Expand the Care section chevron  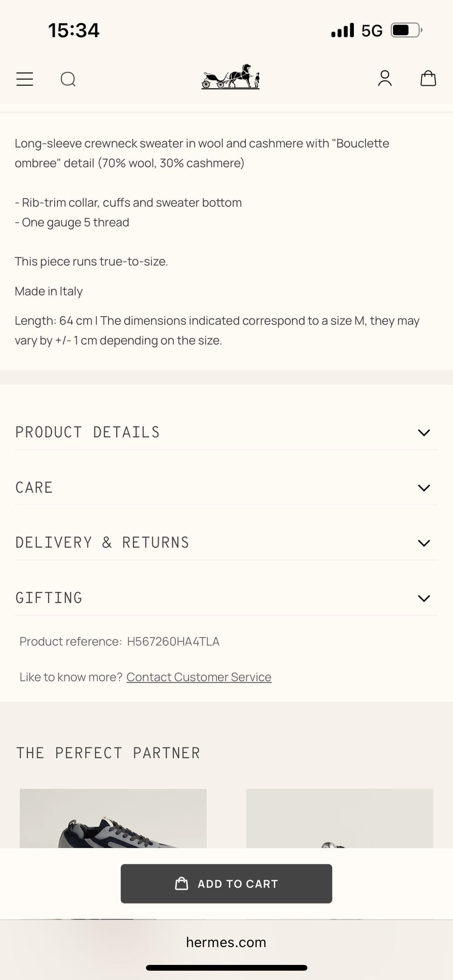tap(424, 488)
